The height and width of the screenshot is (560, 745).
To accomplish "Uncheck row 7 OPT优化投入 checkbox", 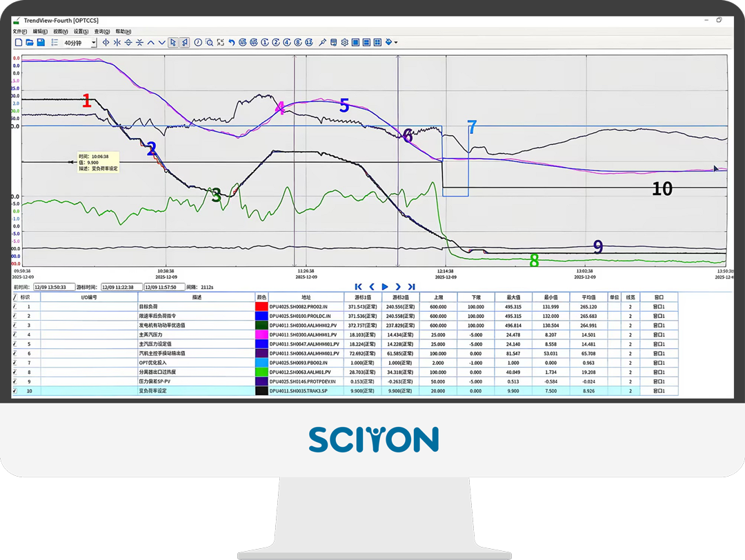I will pos(14,363).
